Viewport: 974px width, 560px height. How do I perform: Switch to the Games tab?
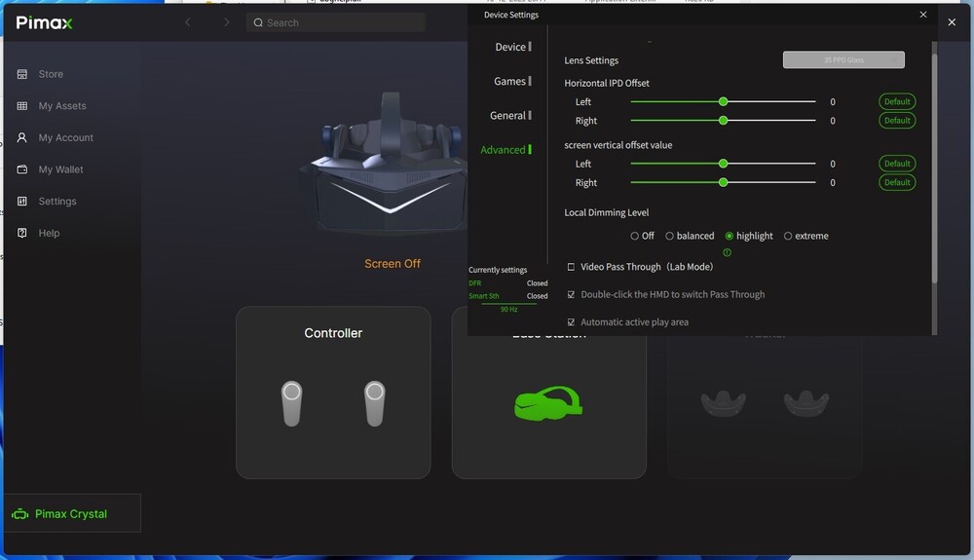point(512,82)
